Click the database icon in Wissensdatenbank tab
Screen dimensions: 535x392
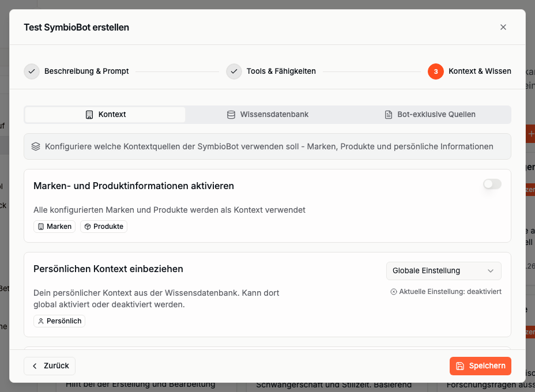tap(231, 115)
